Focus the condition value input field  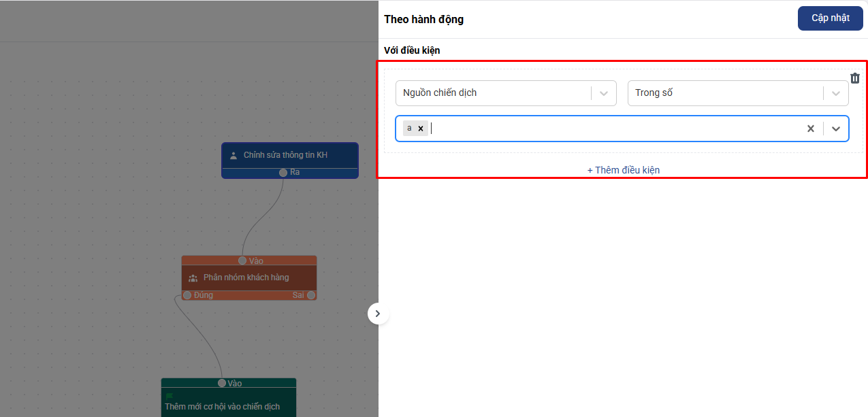click(613, 129)
